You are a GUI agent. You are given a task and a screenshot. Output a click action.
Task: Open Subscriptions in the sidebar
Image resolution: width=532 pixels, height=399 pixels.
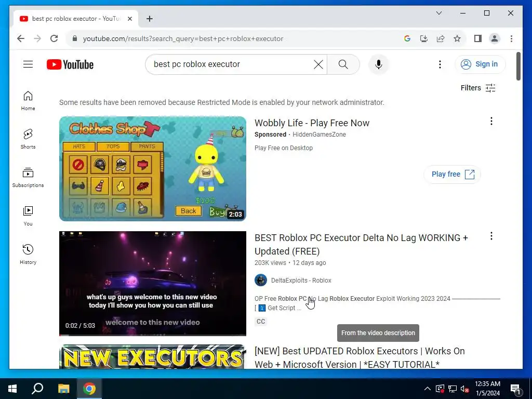pos(28,178)
